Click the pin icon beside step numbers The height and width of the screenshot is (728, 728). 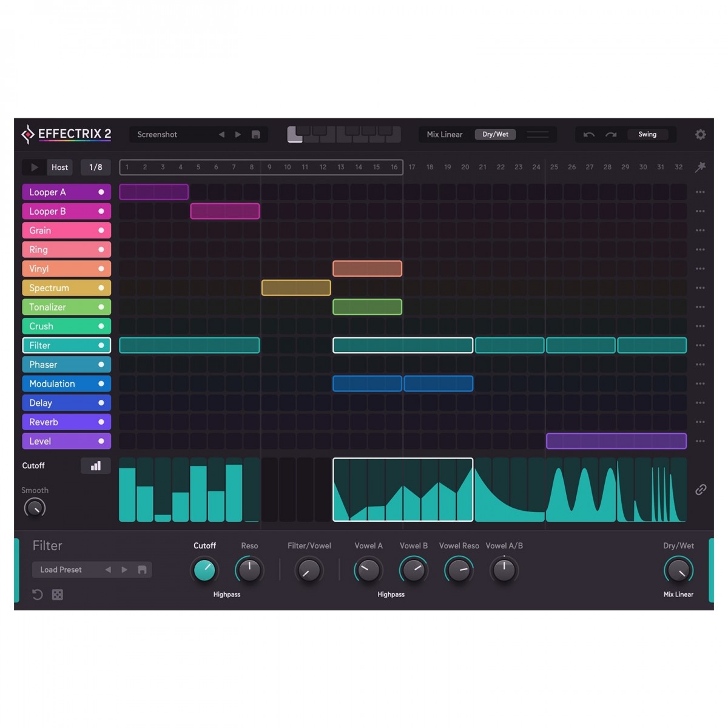(x=700, y=167)
